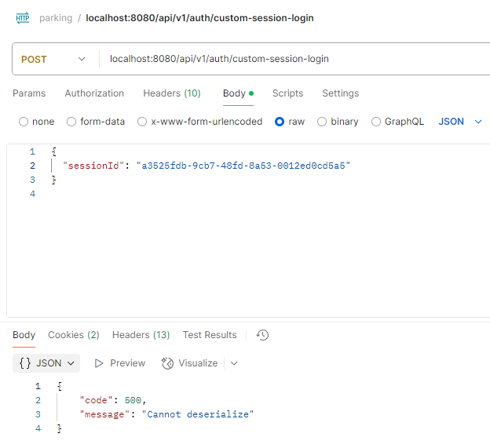Click line number 4 in the request editor
Image resolution: width=490 pixels, height=448 pixels.
pos(32,194)
